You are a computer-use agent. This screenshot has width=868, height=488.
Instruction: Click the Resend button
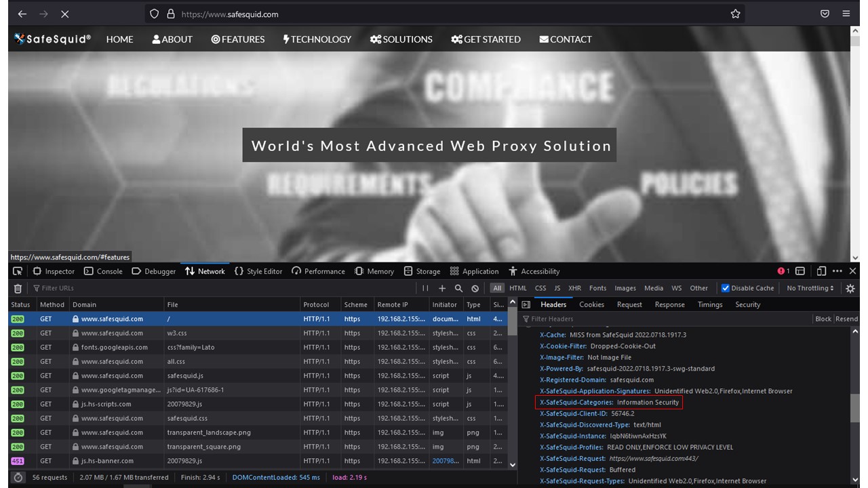click(846, 319)
